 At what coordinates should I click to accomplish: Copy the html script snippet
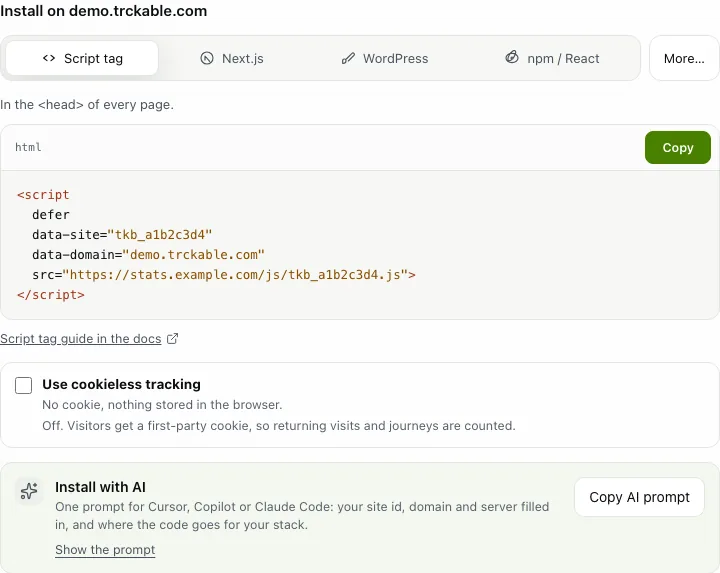pos(678,147)
